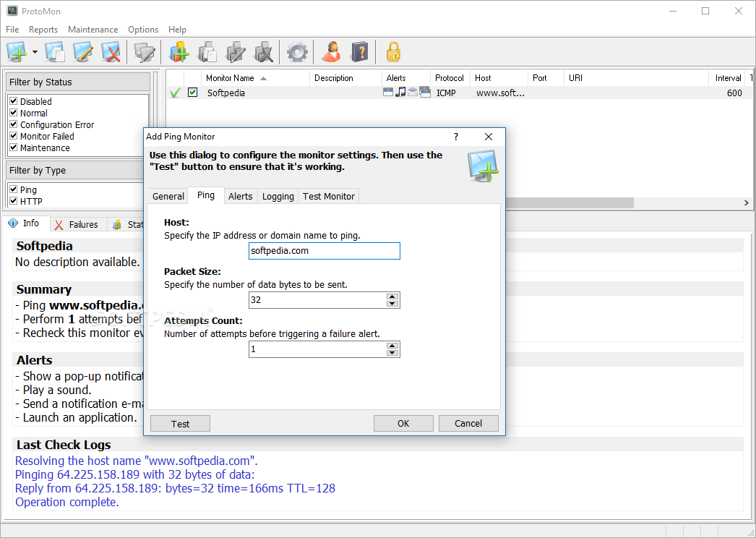Open the File menu
Viewport: 756px width, 538px height.
coord(12,30)
